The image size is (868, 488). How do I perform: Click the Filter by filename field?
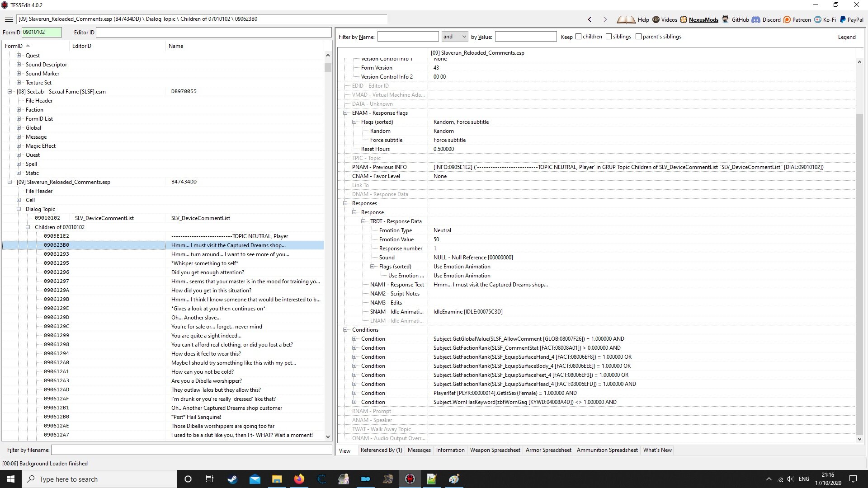tap(192, 450)
